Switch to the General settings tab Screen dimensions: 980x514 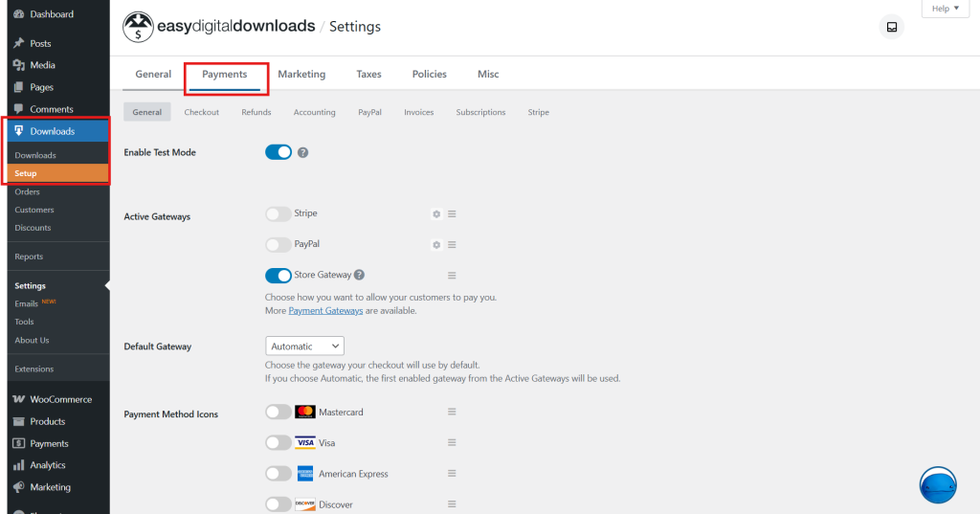click(x=153, y=74)
